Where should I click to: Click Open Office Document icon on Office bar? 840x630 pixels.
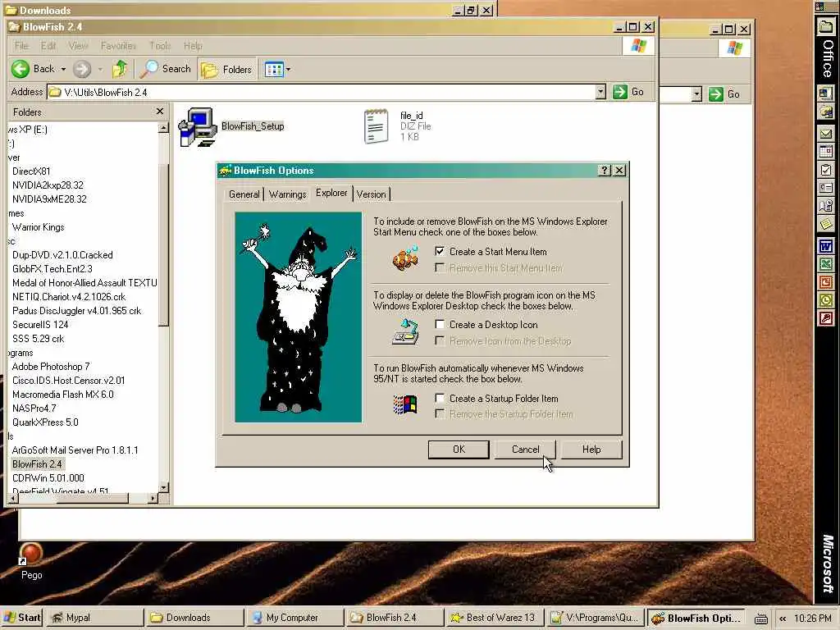(x=825, y=112)
